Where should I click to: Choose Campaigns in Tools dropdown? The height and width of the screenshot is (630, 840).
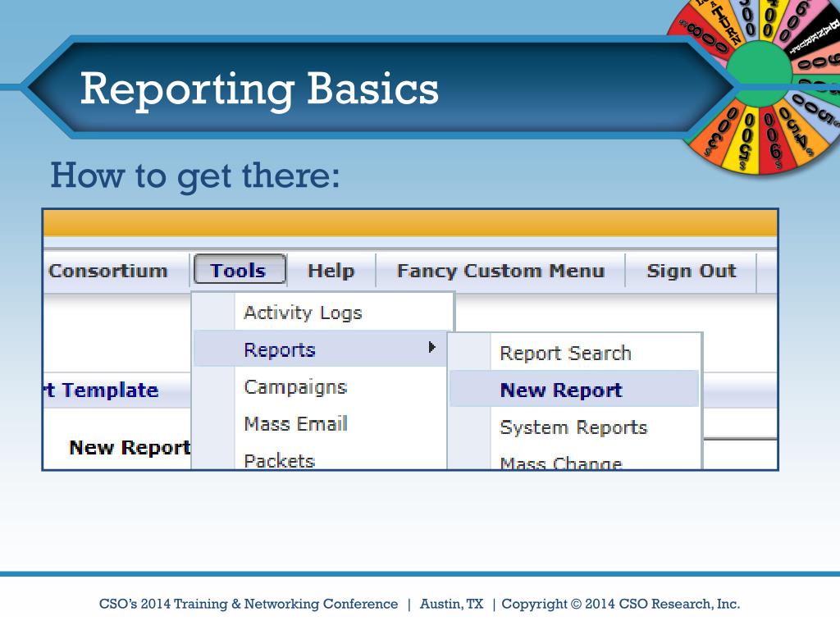[295, 387]
